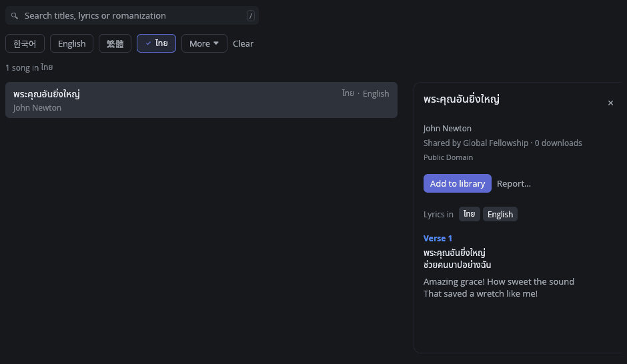Select the พระคุณอันยิ่งใหญ่ song result row

[x=201, y=100]
